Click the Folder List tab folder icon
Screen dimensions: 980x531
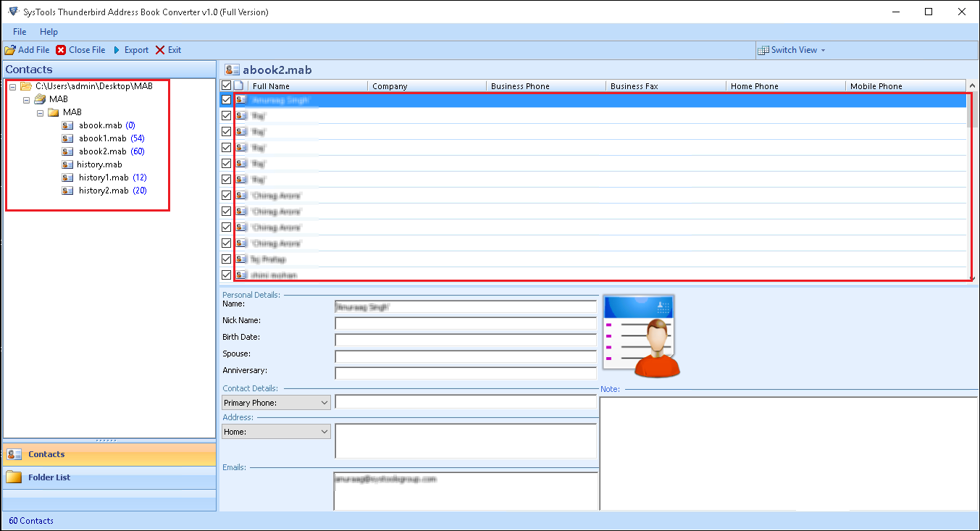14,477
